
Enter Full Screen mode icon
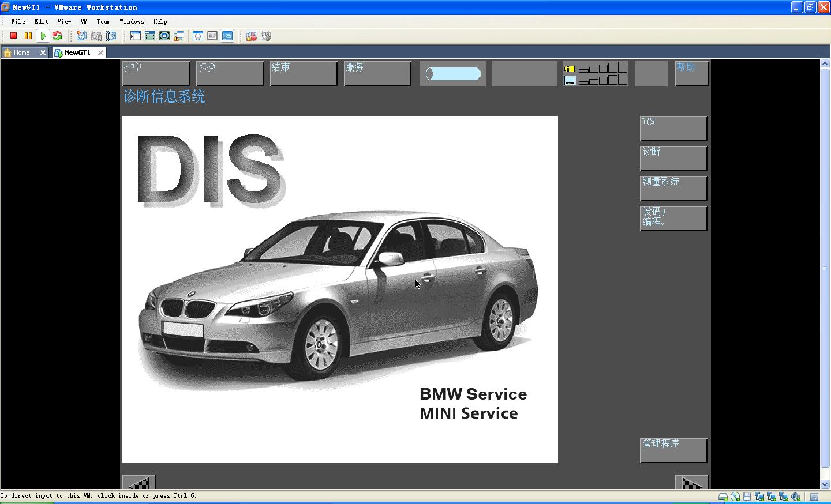pos(164,36)
